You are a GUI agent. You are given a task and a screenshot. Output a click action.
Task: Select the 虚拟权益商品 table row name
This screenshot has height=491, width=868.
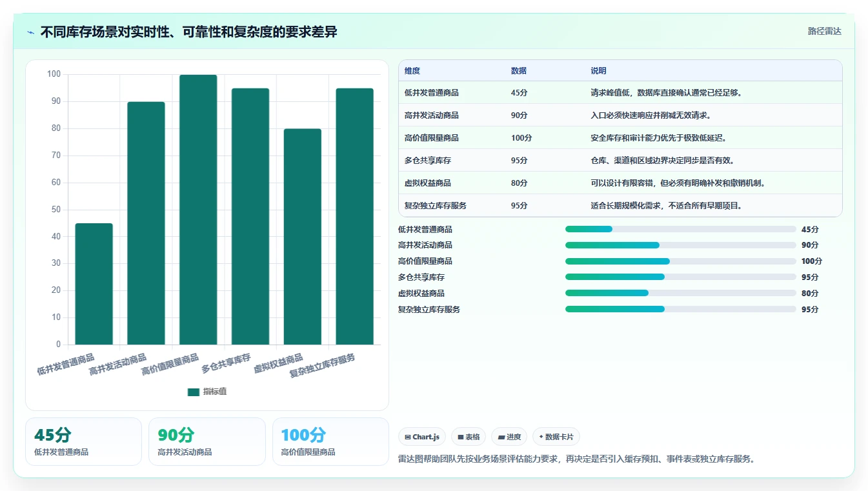pos(428,183)
